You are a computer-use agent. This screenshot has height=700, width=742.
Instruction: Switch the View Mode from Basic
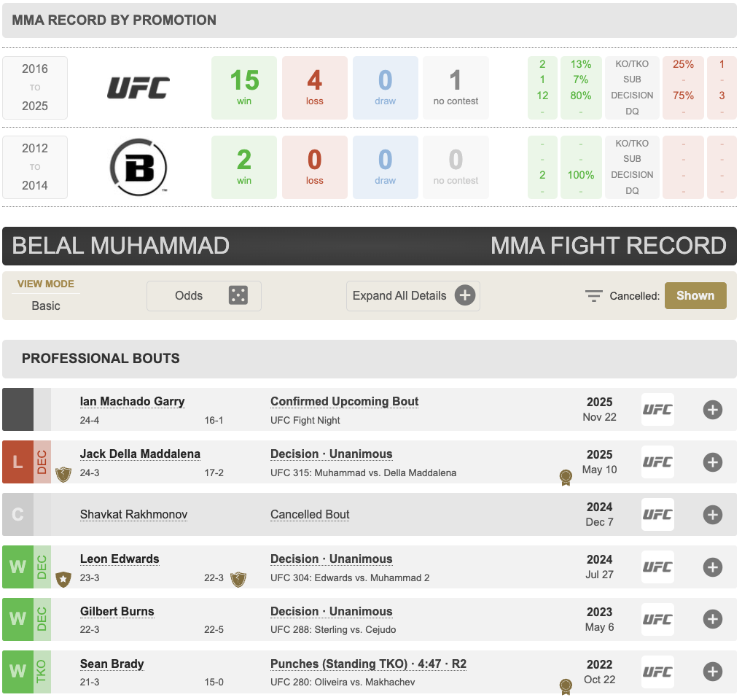point(46,306)
